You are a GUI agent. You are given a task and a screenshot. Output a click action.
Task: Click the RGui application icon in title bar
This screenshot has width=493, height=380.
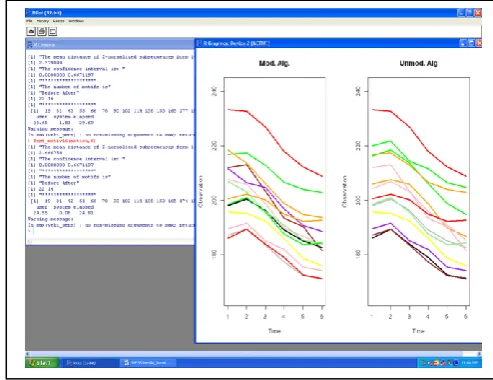pyautogui.click(x=28, y=13)
